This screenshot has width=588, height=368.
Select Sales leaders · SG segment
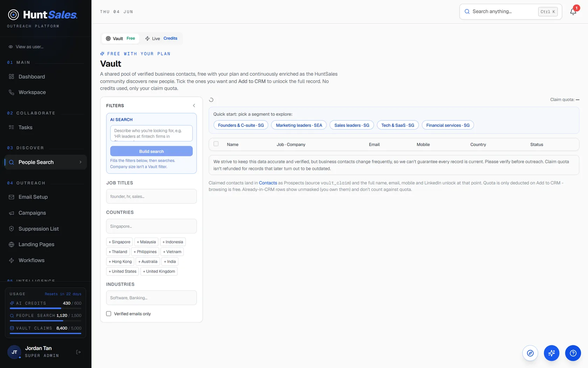[352, 125]
